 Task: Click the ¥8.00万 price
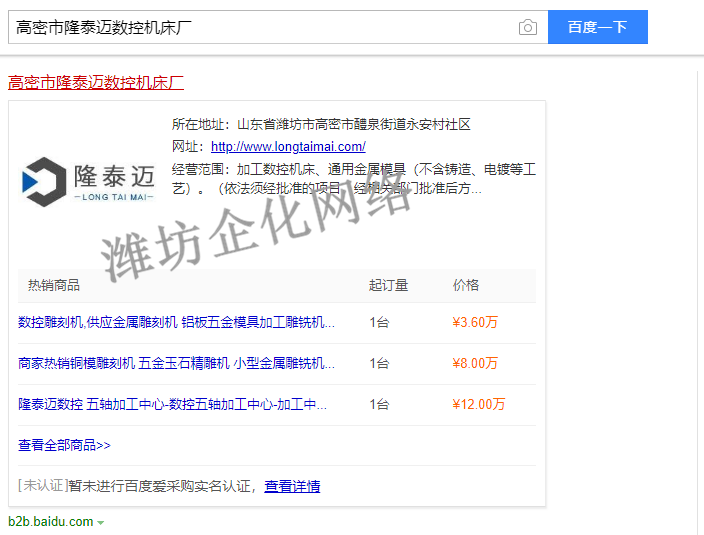[475, 363]
